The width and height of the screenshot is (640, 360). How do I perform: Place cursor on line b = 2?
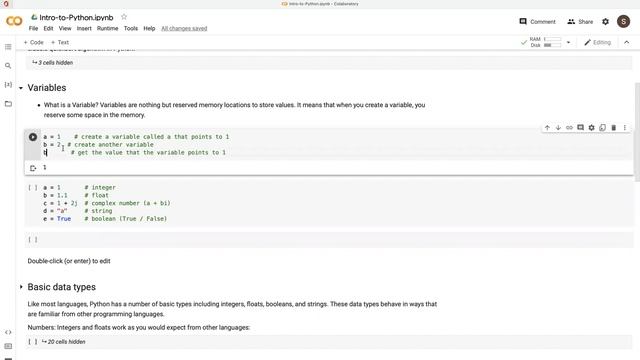click(98, 144)
